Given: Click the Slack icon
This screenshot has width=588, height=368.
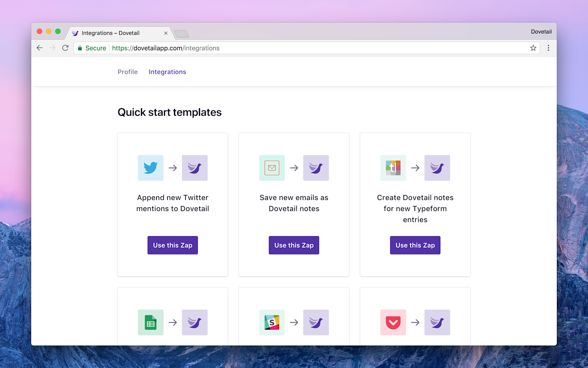Looking at the screenshot, I should click(272, 322).
